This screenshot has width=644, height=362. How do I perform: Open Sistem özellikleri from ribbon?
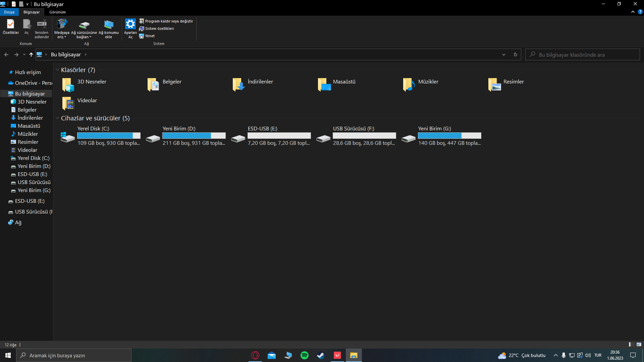coord(157,28)
